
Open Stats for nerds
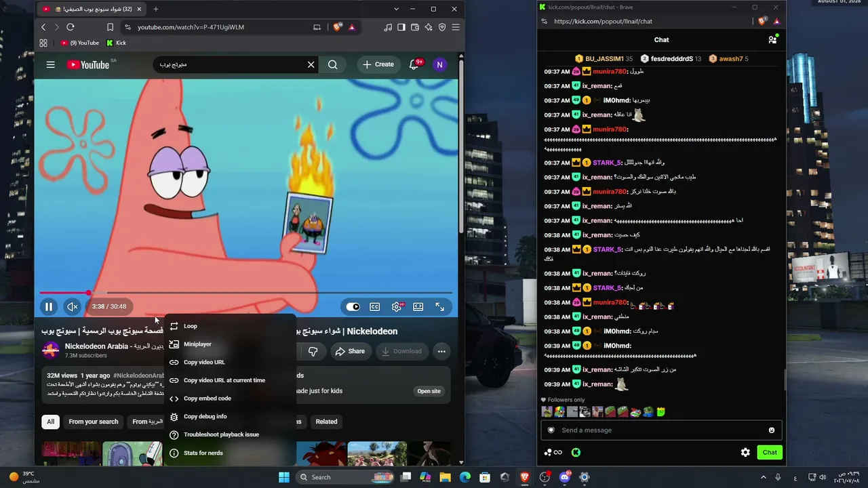(231, 453)
